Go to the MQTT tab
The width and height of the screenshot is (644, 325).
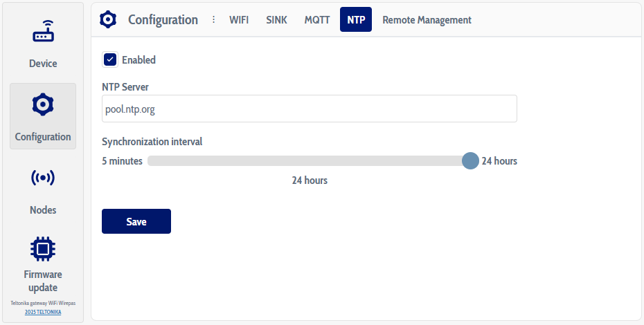317,20
